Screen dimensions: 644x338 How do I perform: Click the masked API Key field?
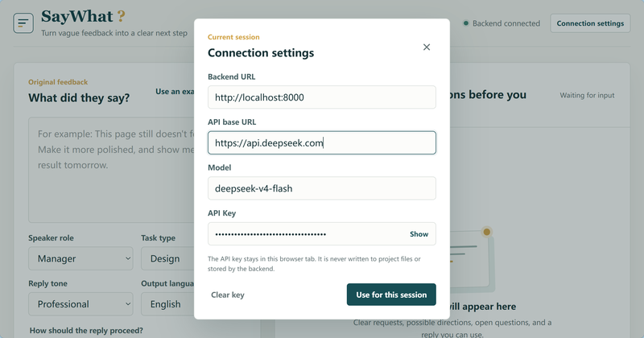(306, 234)
